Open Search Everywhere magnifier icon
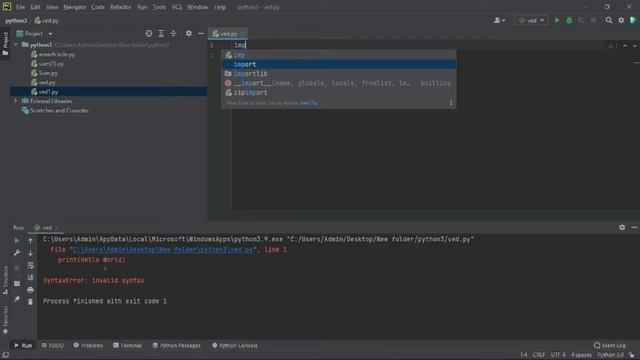Viewport: 640px width, 360px height. (x=609, y=20)
